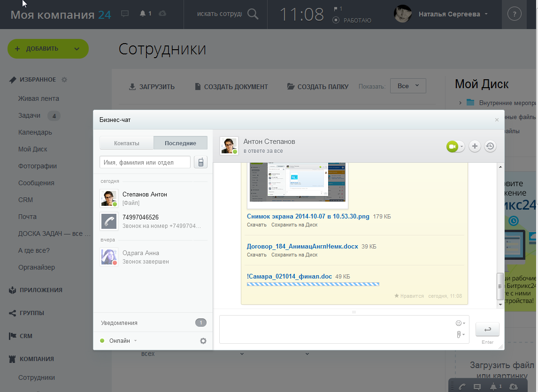
Task: Open Задачи in the sidebar
Action: click(x=29, y=115)
